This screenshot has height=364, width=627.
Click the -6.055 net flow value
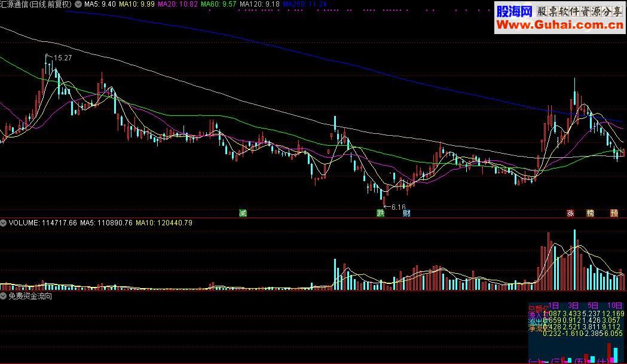pyautogui.click(x=612, y=333)
